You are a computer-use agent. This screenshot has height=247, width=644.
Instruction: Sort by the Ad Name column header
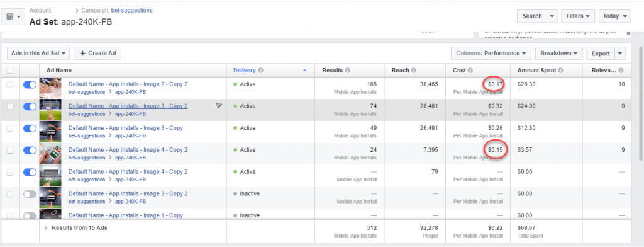click(58, 71)
